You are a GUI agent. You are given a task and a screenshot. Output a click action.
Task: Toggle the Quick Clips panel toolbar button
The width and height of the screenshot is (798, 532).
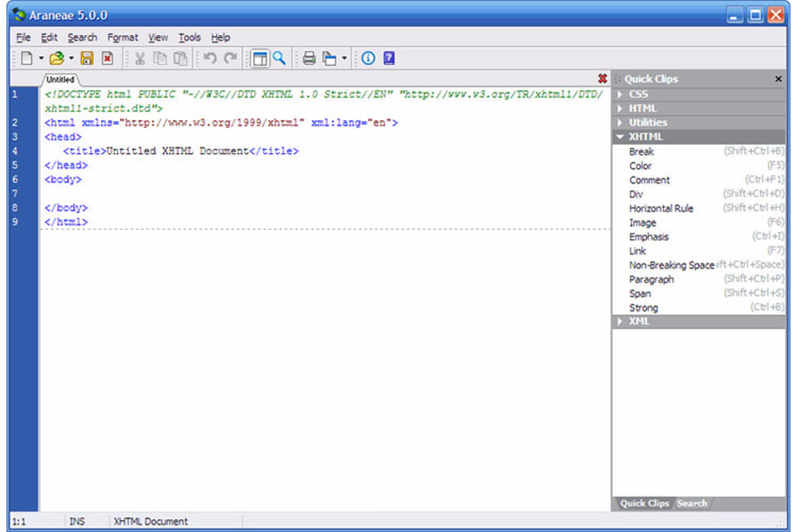pyautogui.click(x=260, y=58)
